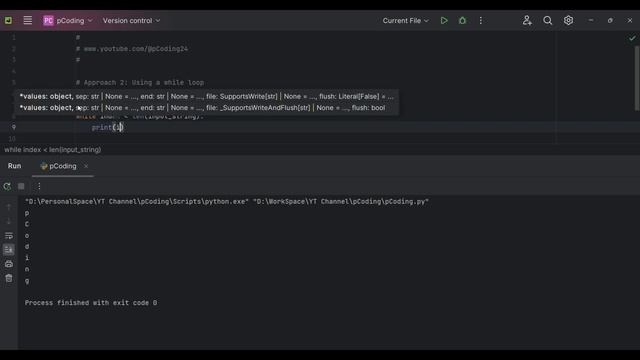Click the scroll down arrow in the console sidebar
Viewport: 640px width, 360px height.
[x=9, y=221]
